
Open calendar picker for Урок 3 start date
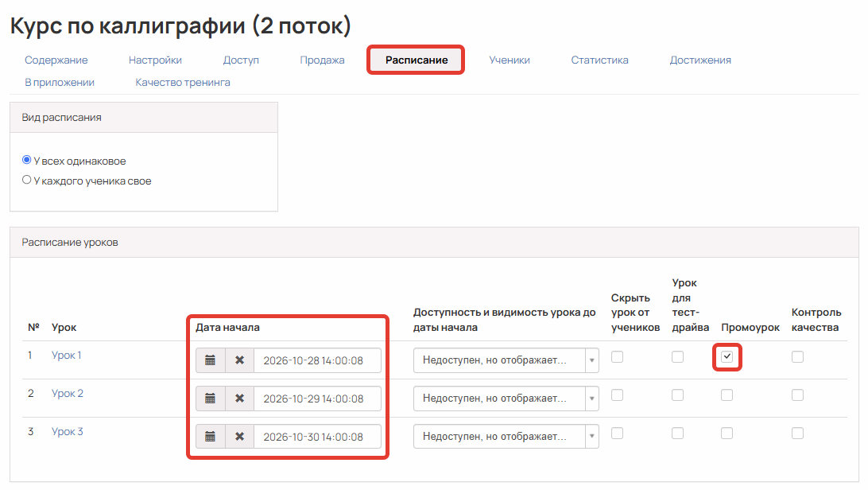pos(211,437)
